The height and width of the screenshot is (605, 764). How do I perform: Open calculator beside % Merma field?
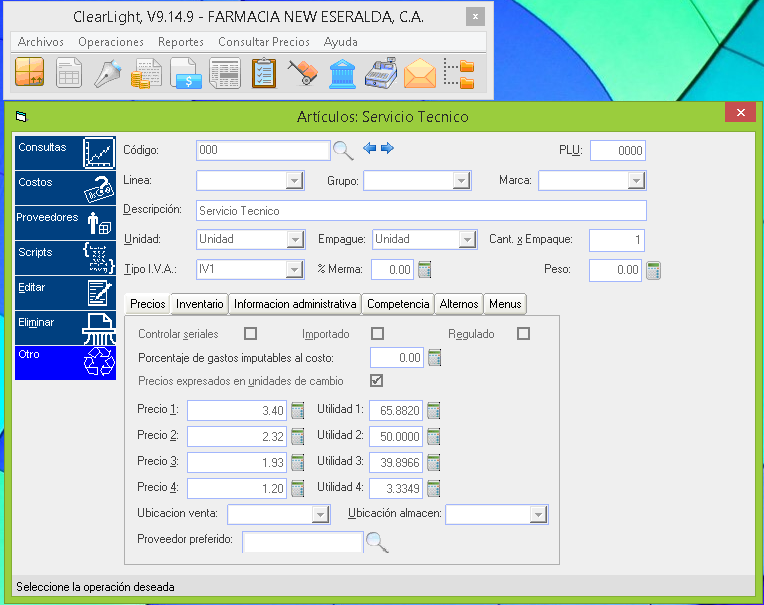[x=425, y=269]
